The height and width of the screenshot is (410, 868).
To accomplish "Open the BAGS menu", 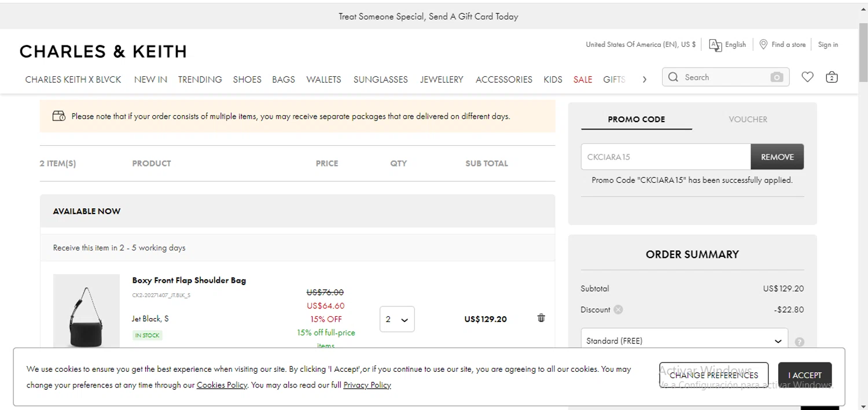I will 284,79.
